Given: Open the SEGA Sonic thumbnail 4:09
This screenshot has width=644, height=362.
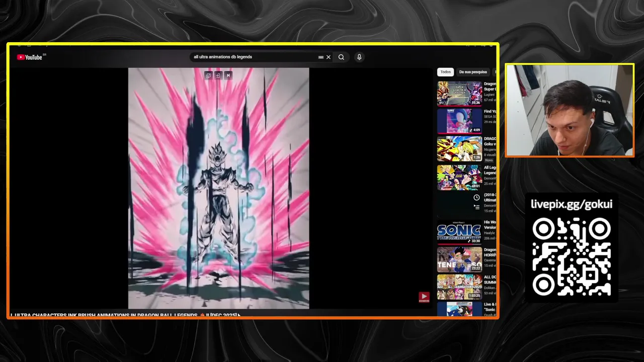Looking at the screenshot, I should pyautogui.click(x=459, y=121).
